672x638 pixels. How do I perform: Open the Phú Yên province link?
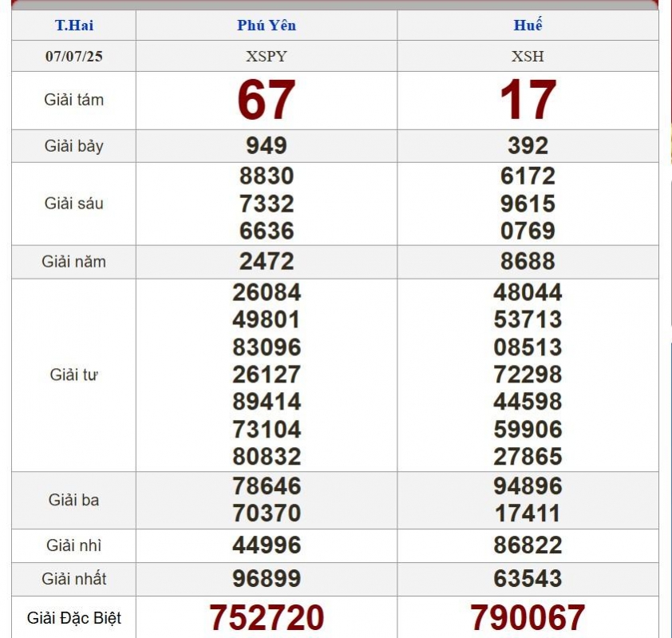pyautogui.click(x=267, y=25)
